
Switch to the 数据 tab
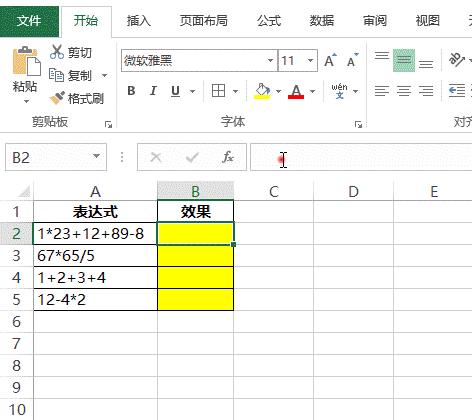[x=322, y=21]
